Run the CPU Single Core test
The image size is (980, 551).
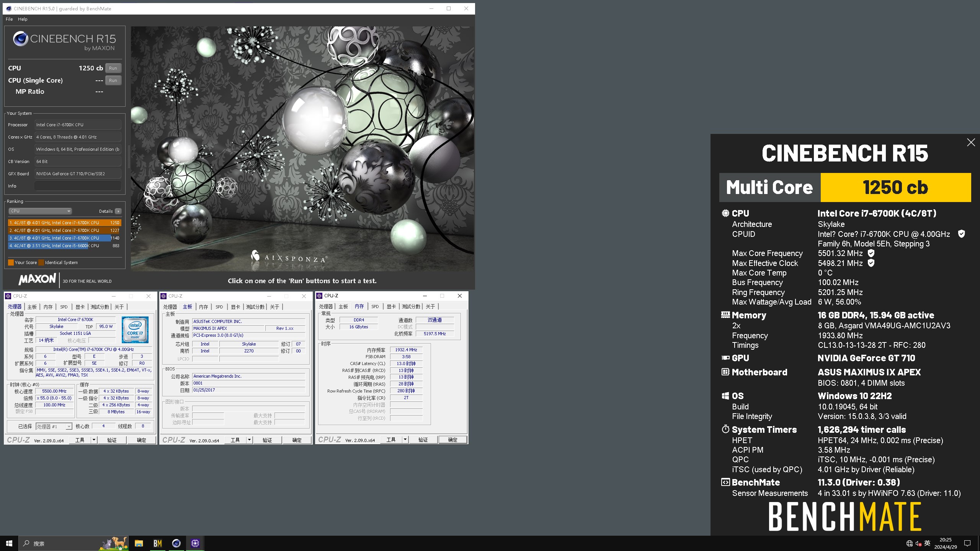tap(113, 80)
